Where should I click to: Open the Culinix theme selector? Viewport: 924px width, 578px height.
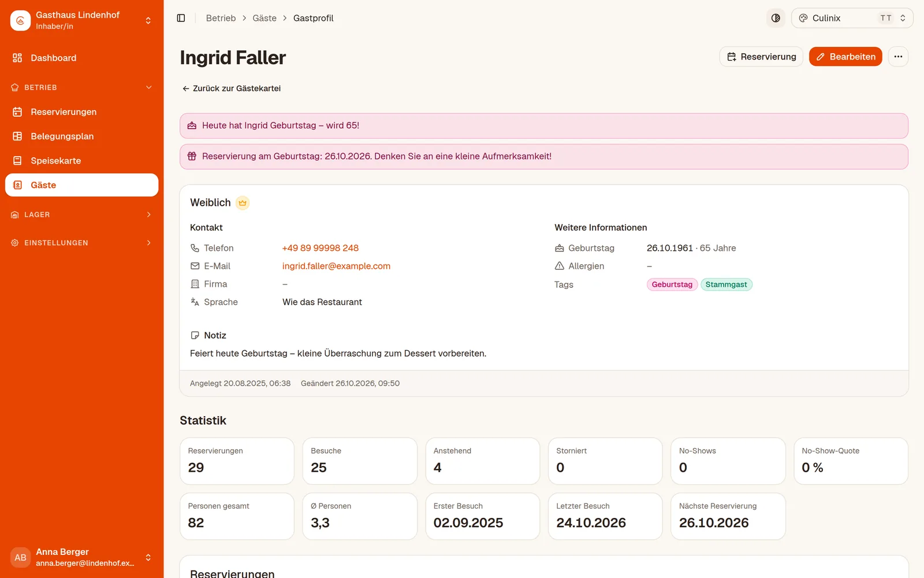[852, 18]
